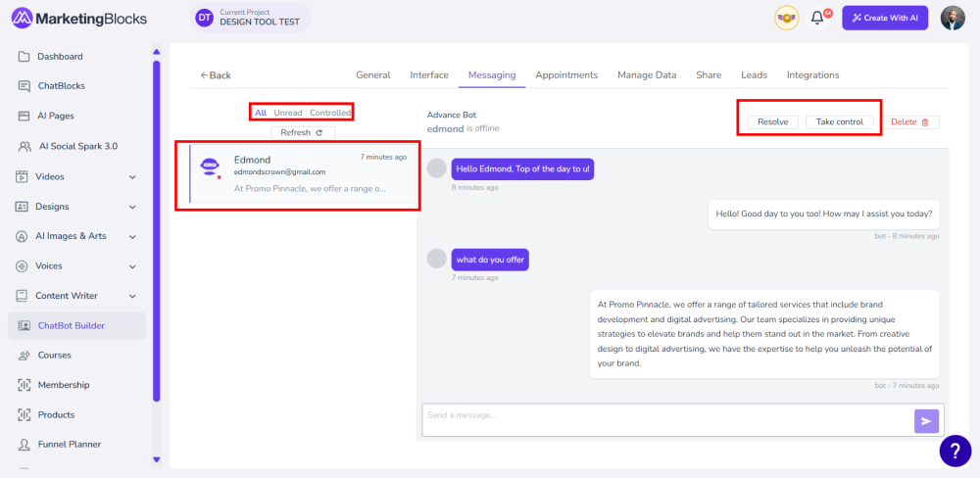Click the gold badge icon in header
980x478 pixels.
786,18
